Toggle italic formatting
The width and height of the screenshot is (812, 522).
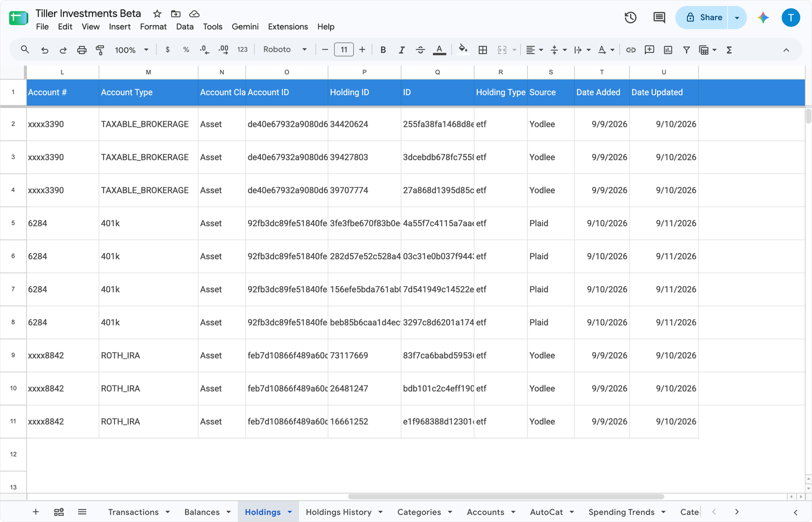(402, 50)
